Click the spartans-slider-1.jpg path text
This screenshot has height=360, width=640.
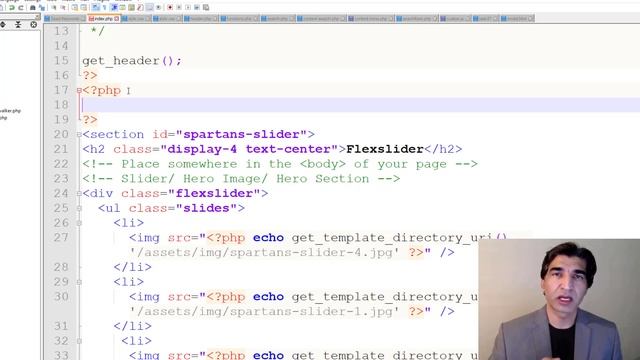click(264, 311)
